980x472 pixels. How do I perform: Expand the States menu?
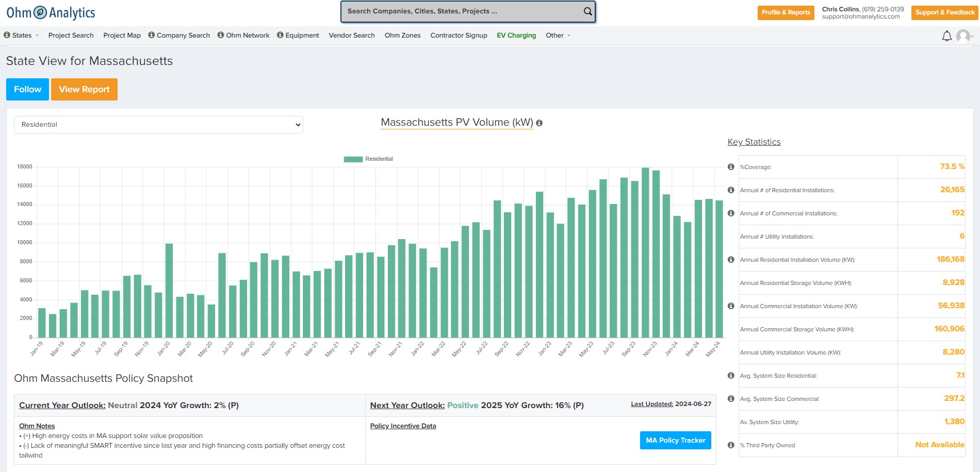[x=22, y=36]
